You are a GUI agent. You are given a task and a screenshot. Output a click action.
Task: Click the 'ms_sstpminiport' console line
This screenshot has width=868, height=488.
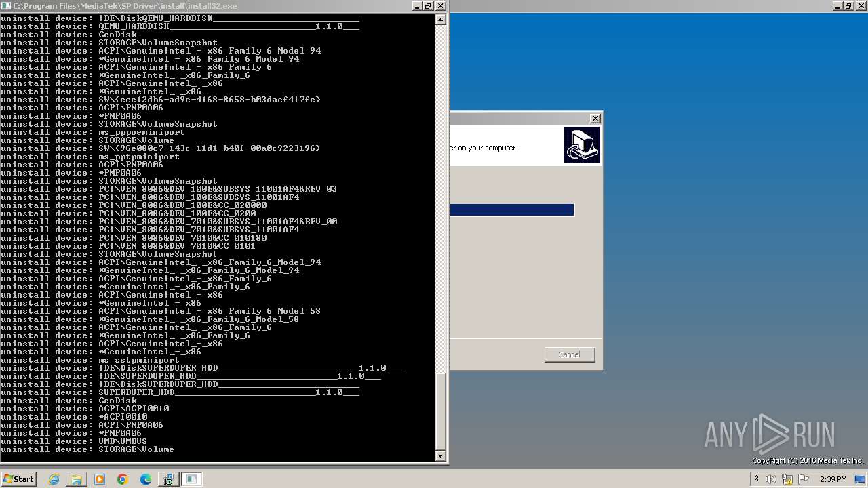90,360
